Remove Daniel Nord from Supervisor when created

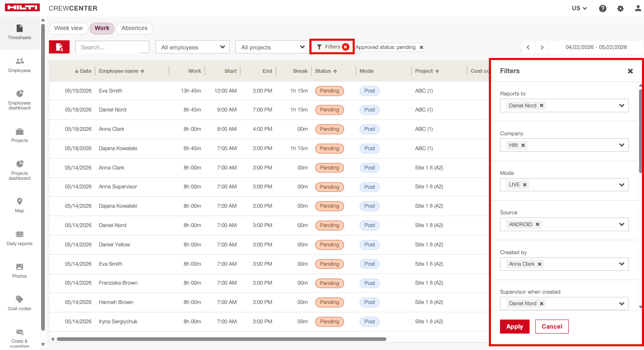coord(542,304)
